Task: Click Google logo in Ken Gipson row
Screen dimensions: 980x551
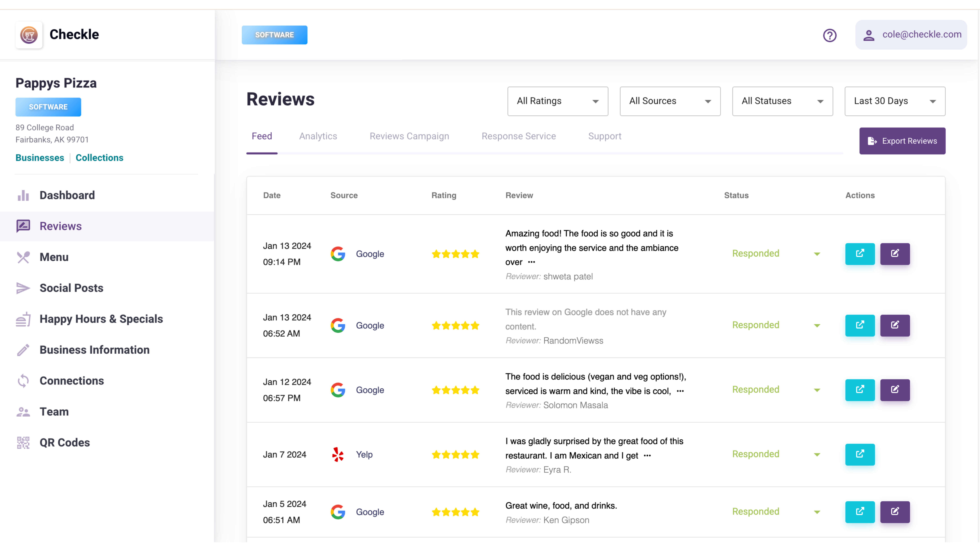Action: 338,512
